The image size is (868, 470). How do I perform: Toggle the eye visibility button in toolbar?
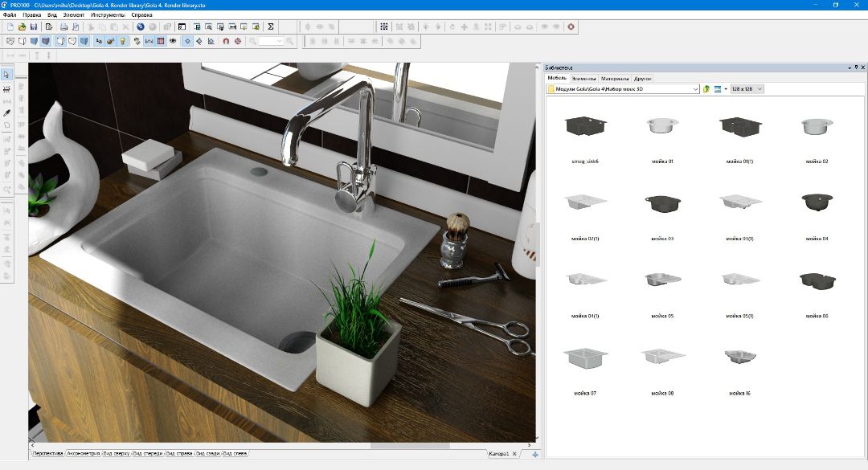point(173,40)
